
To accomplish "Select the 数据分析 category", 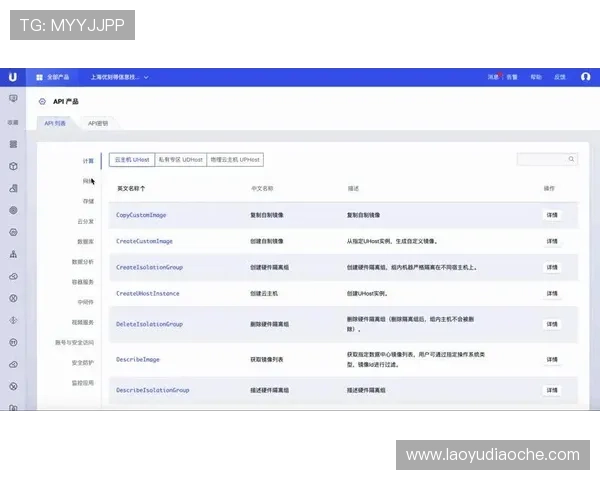I will pos(83,262).
